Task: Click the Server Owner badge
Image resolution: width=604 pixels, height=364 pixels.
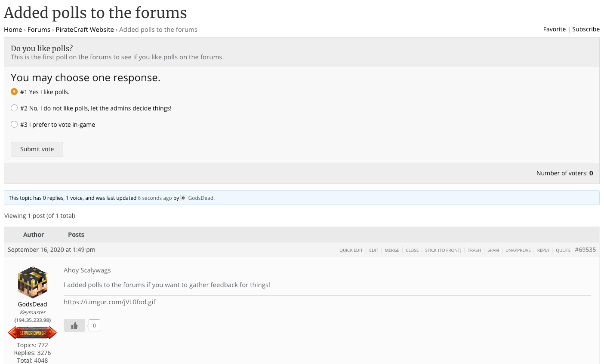Action: click(x=33, y=333)
